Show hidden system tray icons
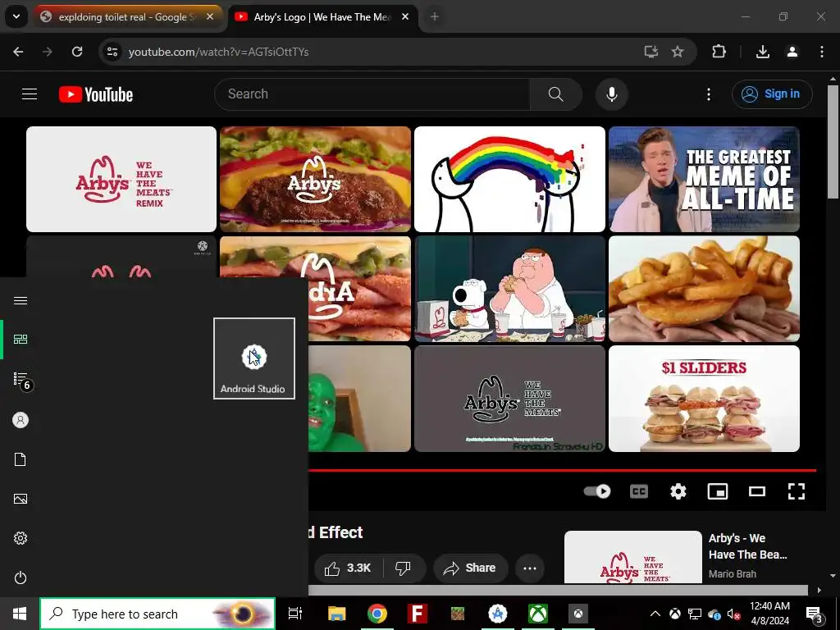Viewport: 840px width, 630px height. 655,614
